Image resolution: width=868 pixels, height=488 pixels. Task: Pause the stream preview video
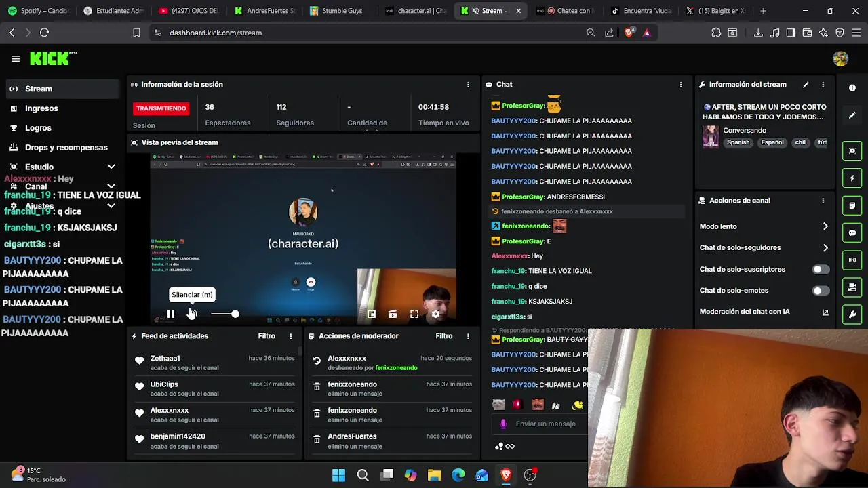(x=171, y=314)
